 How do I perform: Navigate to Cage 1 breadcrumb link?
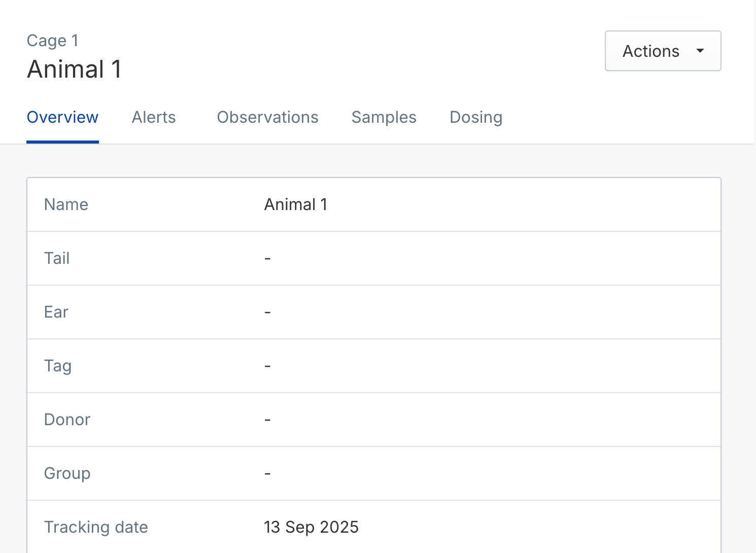[x=53, y=41]
